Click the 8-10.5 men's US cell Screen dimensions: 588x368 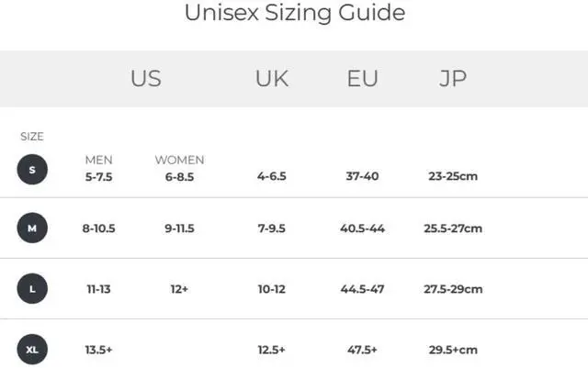pos(98,229)
